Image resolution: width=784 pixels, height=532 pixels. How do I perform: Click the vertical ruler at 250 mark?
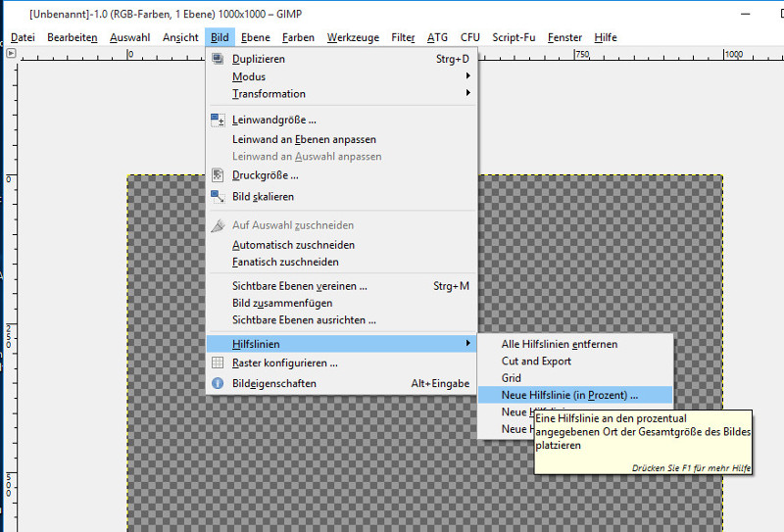[x=9, y=336]
